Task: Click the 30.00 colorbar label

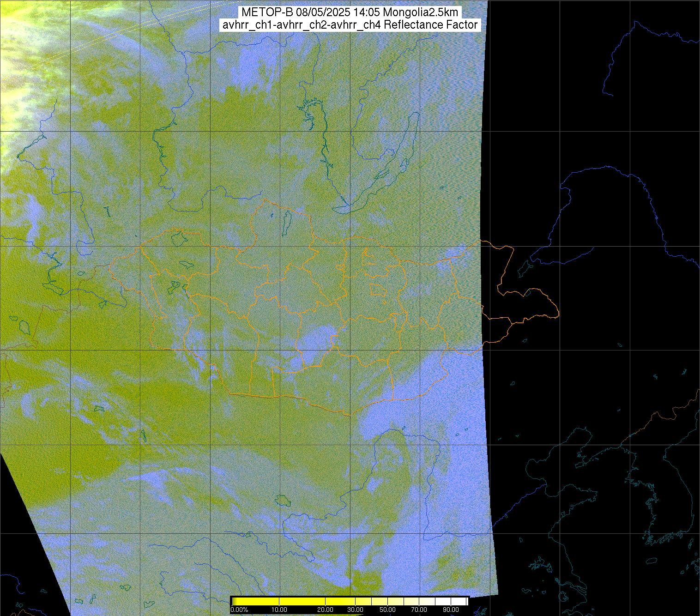Action: (355, 610)
